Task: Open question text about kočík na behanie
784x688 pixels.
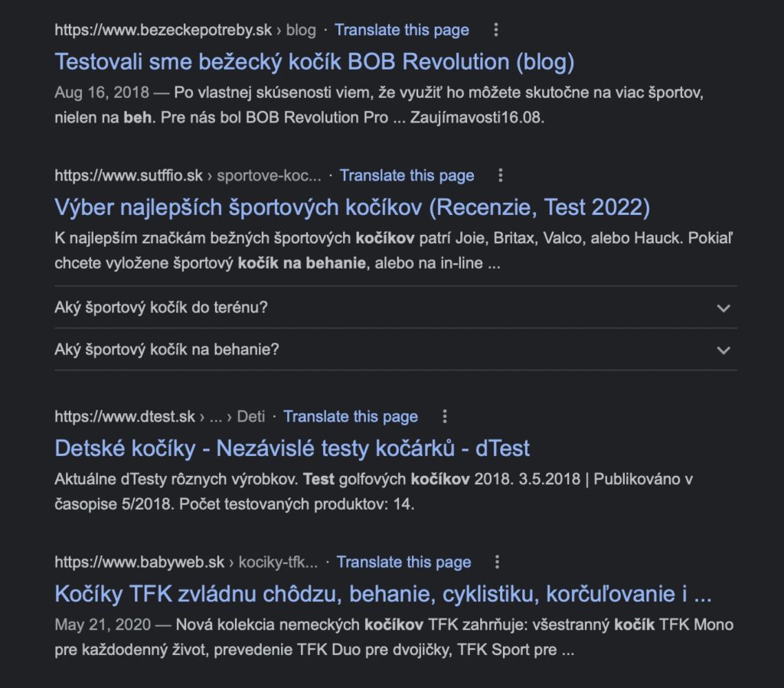Action: pyautogui.click(x=166, y=349)
